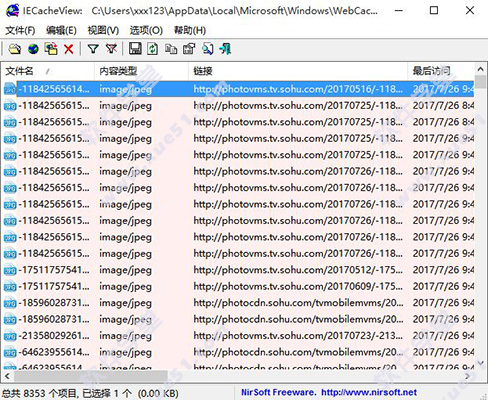Click the file icon of row -11842565614
Viewport: 488px width, 400px height.
(10, 89)
